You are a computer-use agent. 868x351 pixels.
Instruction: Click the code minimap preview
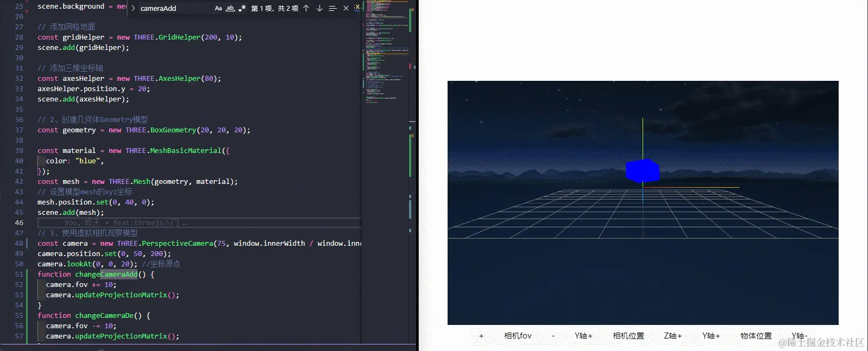click(x=385, y=54)
